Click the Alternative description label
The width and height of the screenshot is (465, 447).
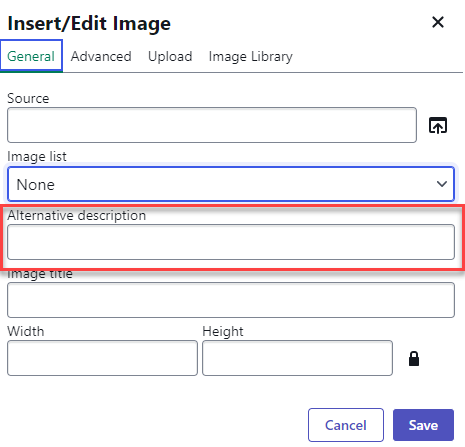click(77, 215)
